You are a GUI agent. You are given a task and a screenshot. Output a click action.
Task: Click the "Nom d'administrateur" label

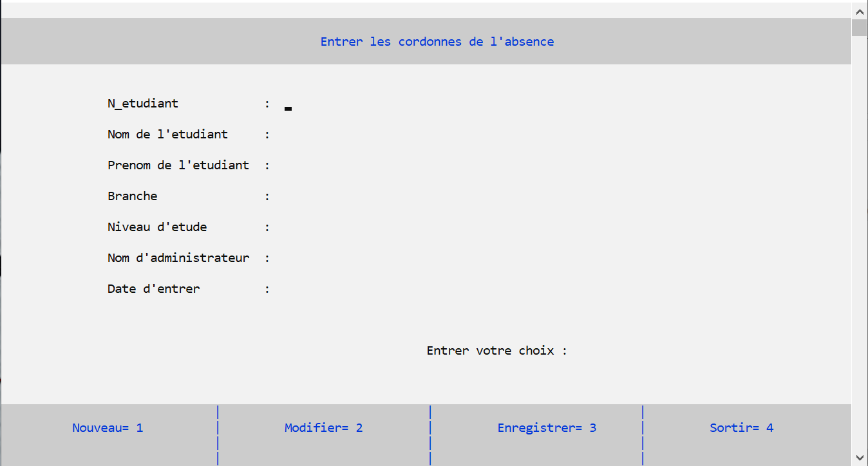coord(178,258)
